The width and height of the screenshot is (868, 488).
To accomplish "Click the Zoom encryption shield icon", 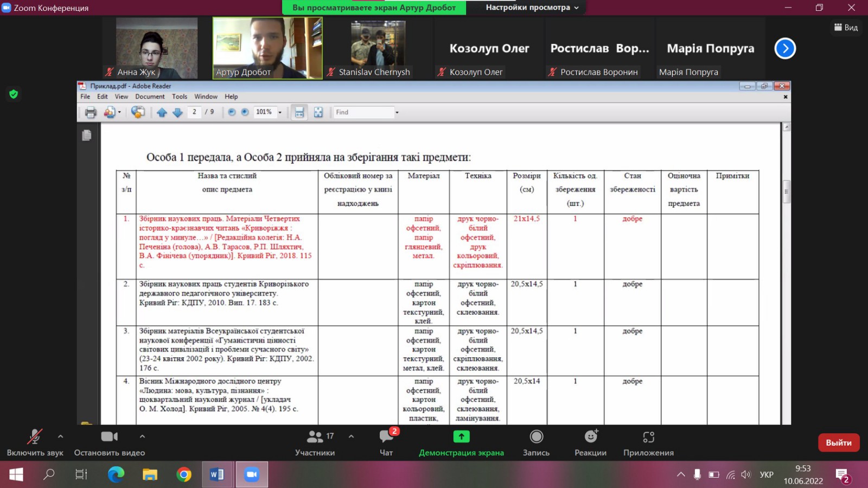I will coord(14,94).
